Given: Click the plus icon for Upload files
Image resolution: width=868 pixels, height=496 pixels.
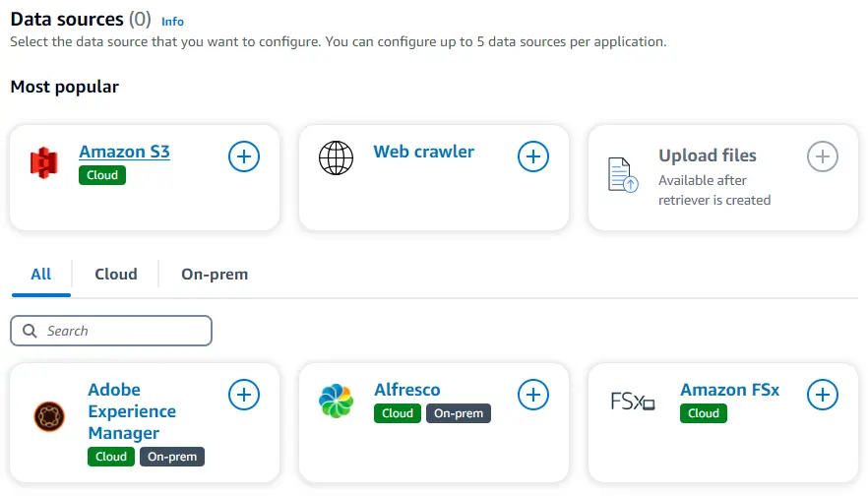Looking at the screenshot, I should point(823,155).
